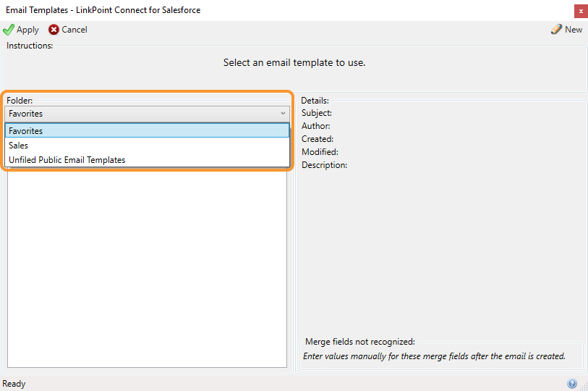Choose Favorites in the folder list

147,131
